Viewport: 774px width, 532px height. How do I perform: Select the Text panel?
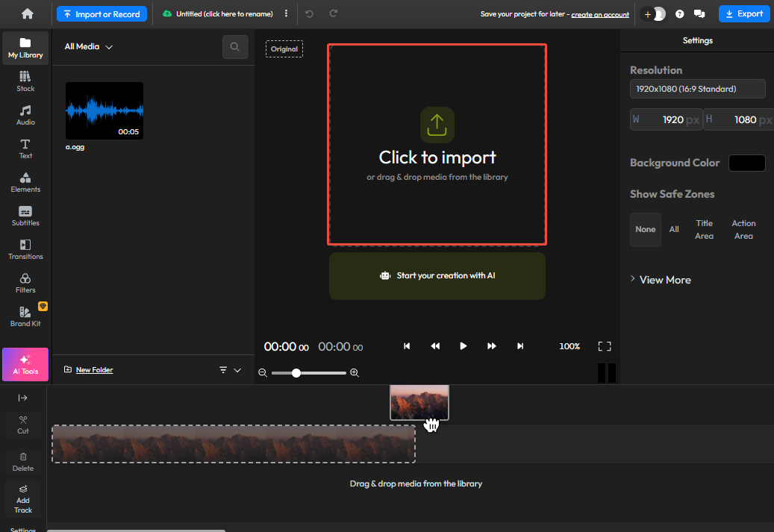pos(25,148)
